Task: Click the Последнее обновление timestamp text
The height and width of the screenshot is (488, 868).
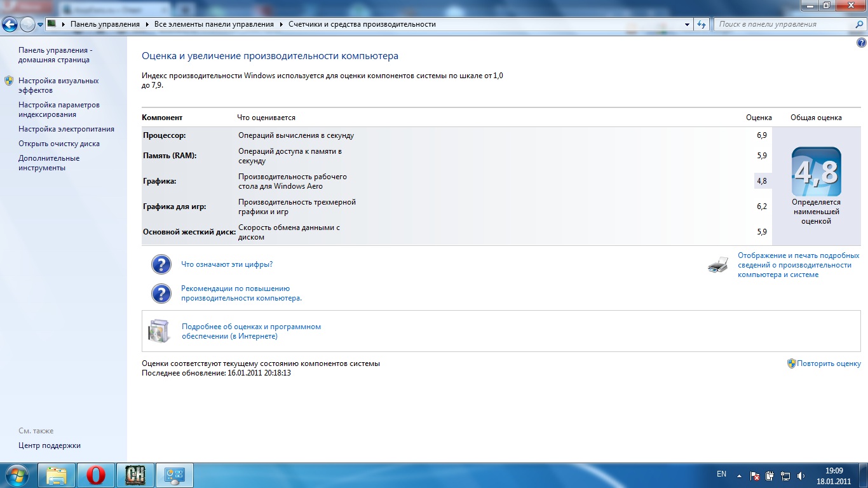Action: coord(217,373)
